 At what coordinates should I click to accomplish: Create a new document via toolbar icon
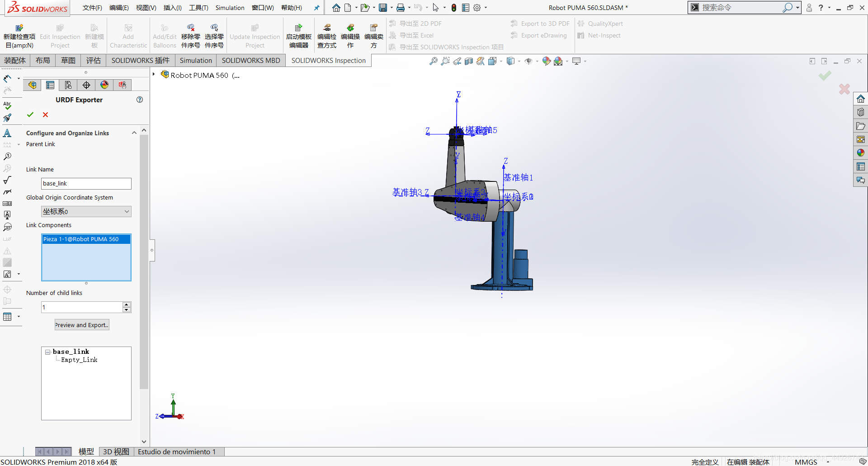click(348, 8)
